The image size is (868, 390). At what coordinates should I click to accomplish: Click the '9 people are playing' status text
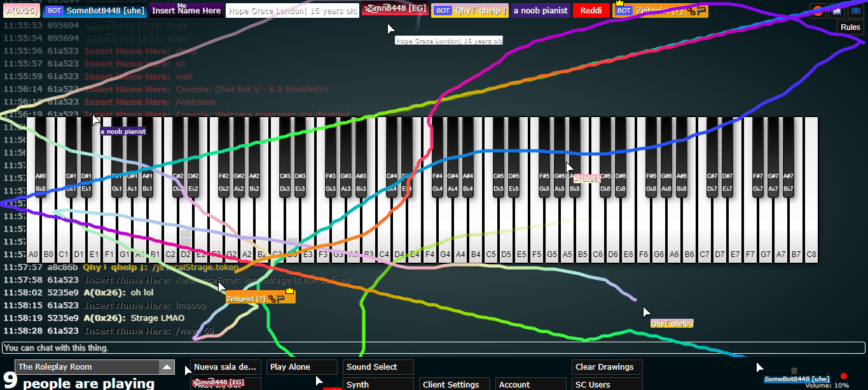tap(79, 384)
